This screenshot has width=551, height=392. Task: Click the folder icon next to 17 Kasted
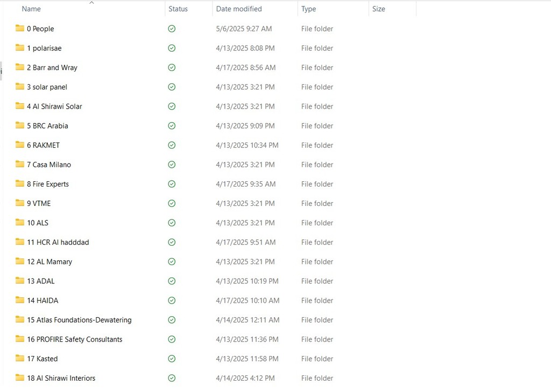20,358
